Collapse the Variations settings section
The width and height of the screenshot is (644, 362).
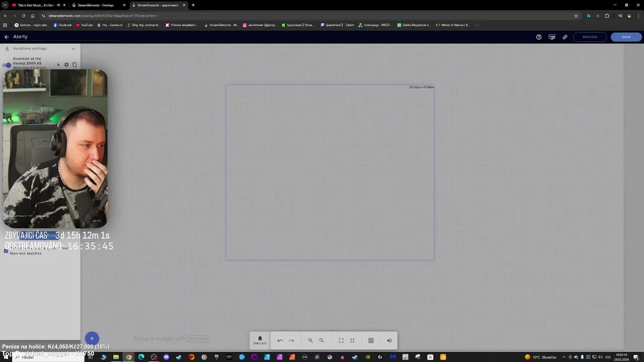tap(73, 48)
